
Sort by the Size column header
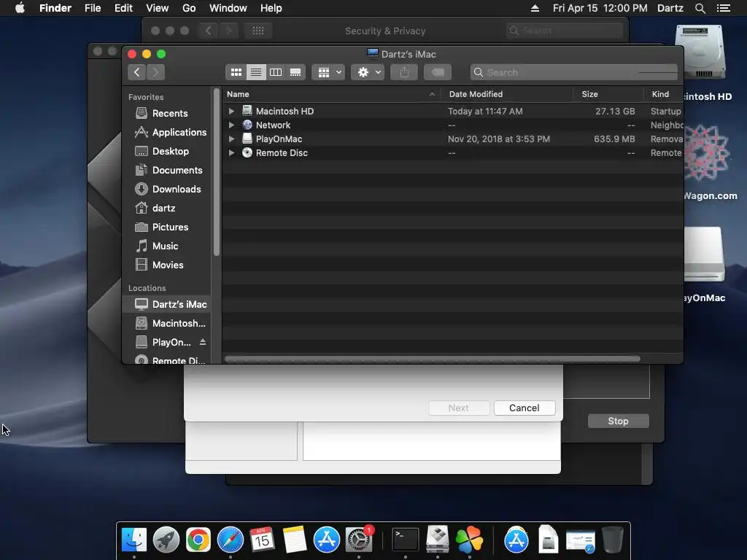click(608, 94)
